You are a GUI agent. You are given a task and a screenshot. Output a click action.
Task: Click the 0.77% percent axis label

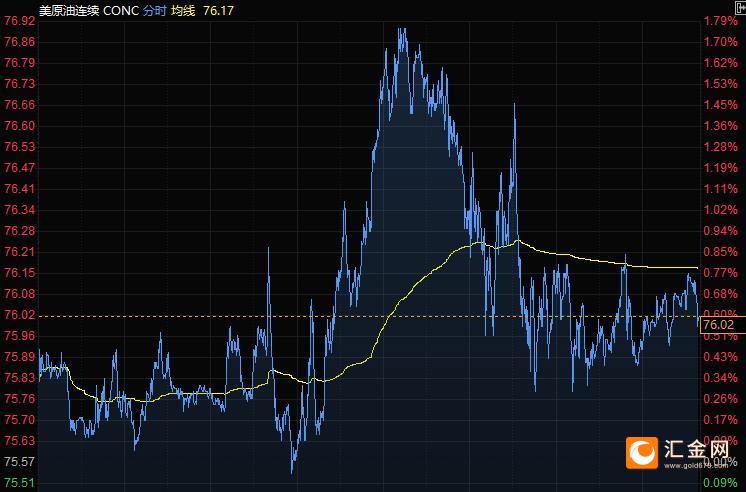[721, 273]
